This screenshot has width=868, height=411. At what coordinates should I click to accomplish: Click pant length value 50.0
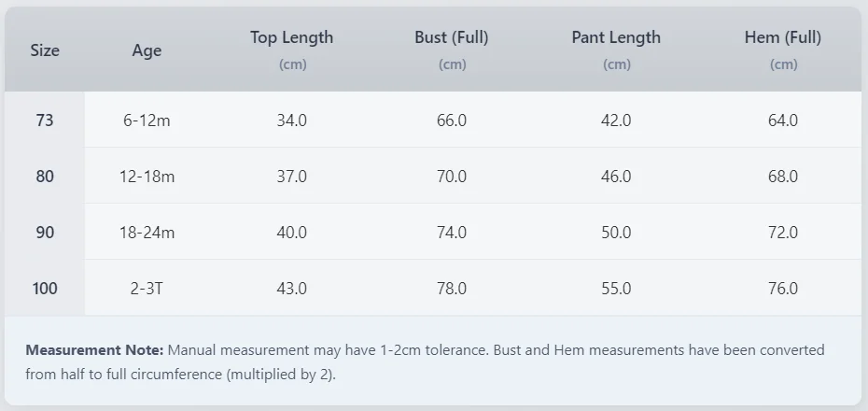coord(616,233)
